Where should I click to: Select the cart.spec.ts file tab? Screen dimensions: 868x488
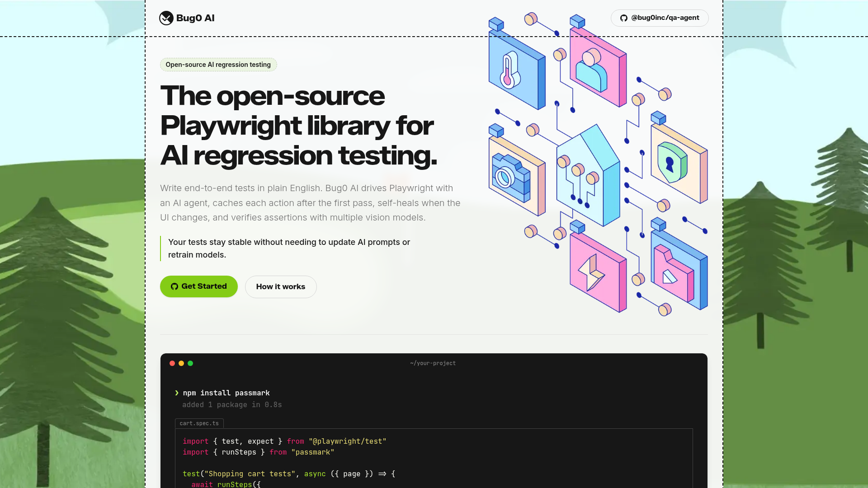tap(199, 423)
